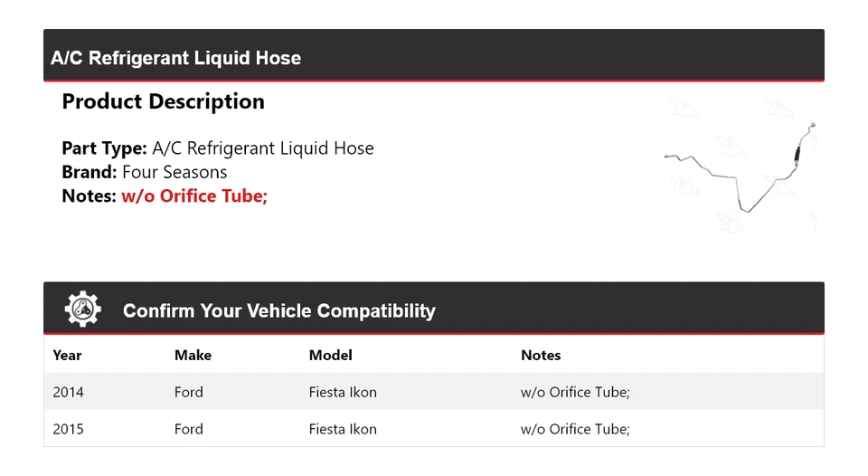Image resolution: width=868 pixels, height=476 pixels.
Task: Open the refrigerant hose product image
Action: (741, 165)
